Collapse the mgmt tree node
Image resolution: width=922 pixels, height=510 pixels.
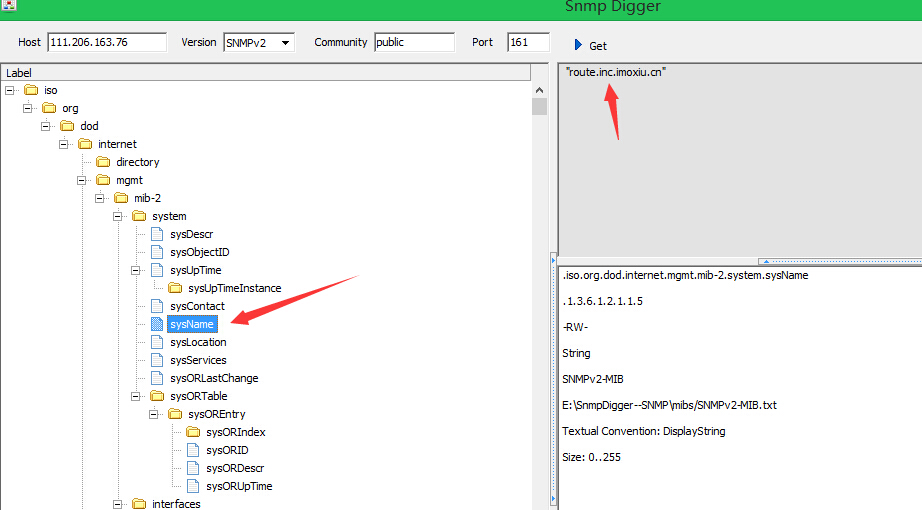[82, 180]
